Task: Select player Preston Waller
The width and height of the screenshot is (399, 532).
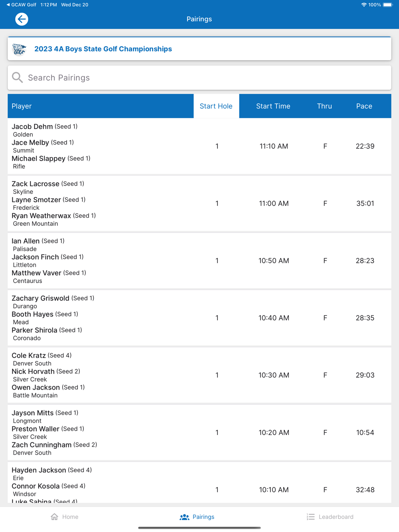Action: point(36,429)
